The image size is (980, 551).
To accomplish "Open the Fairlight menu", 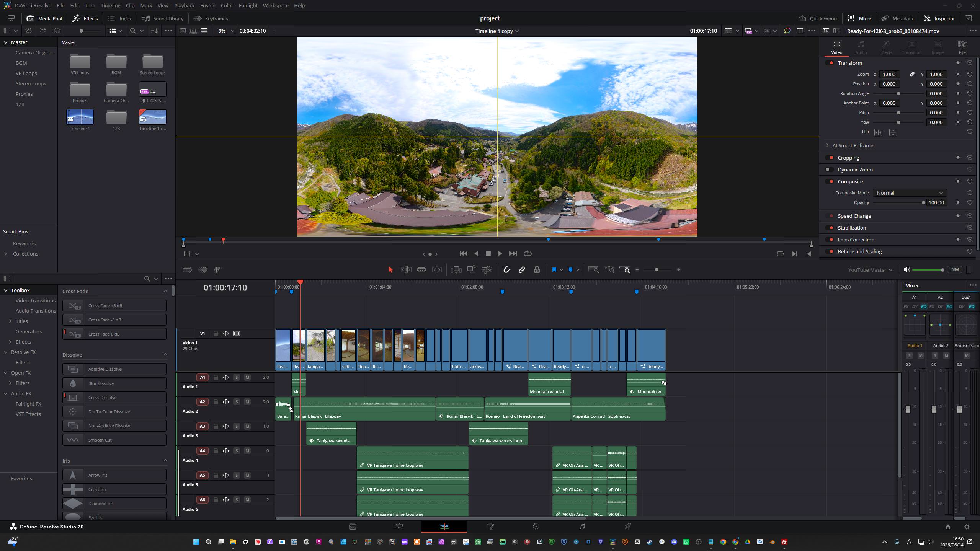I will point(248,5).
